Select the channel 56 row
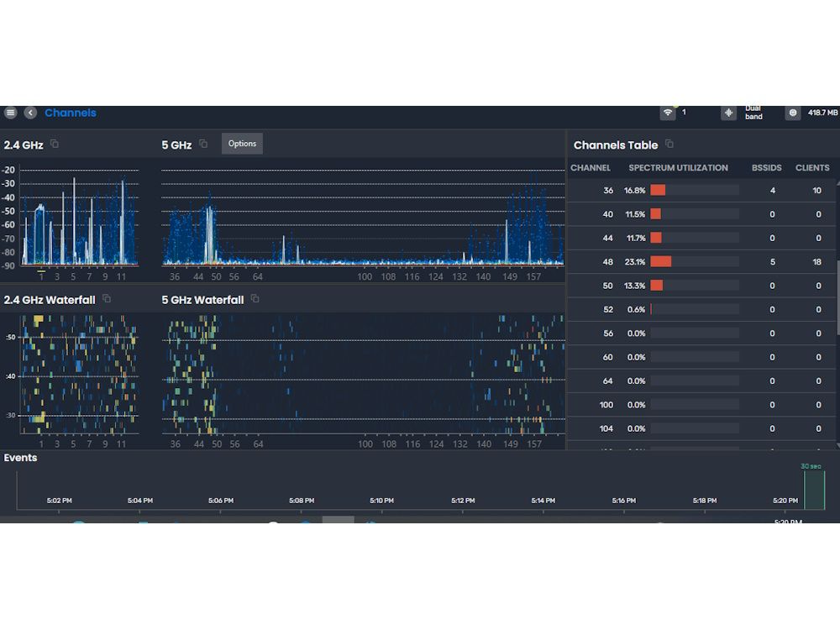This screenshot has height=630, width=840. click(701, 333)
